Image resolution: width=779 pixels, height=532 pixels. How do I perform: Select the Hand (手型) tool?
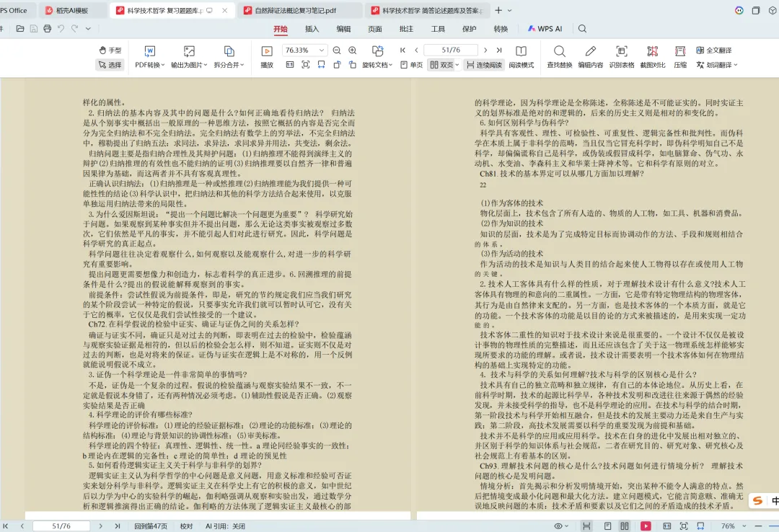[110, 50]
